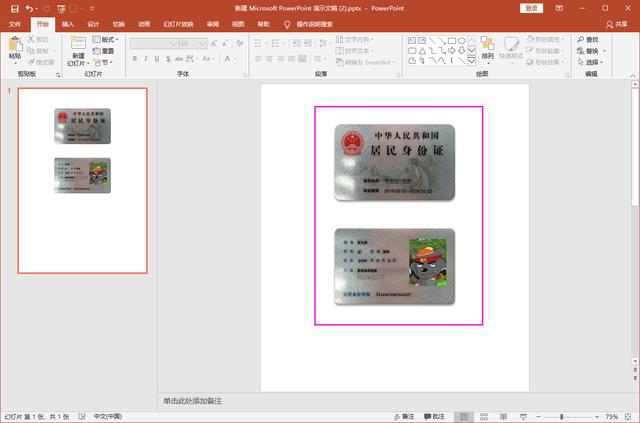This screenshot has height=423, width=640.
Task: Toggle Bold formatting
Action: 133,60
